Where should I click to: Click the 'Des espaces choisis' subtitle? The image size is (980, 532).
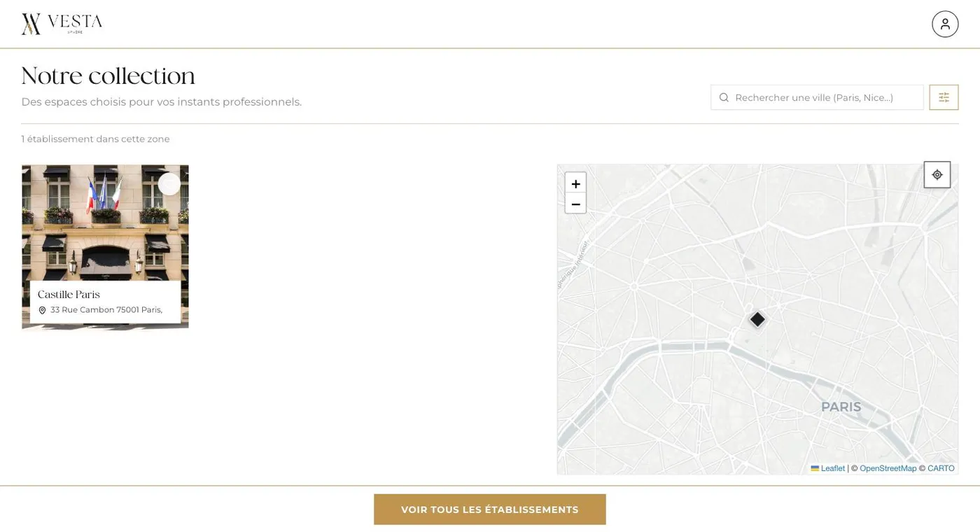tap(162, 102)
